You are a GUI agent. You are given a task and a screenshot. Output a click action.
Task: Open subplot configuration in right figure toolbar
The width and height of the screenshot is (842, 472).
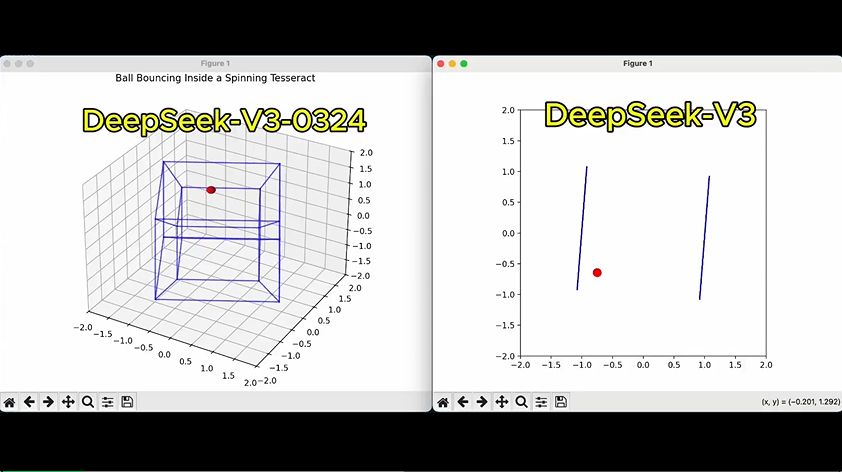coord(541,402)
